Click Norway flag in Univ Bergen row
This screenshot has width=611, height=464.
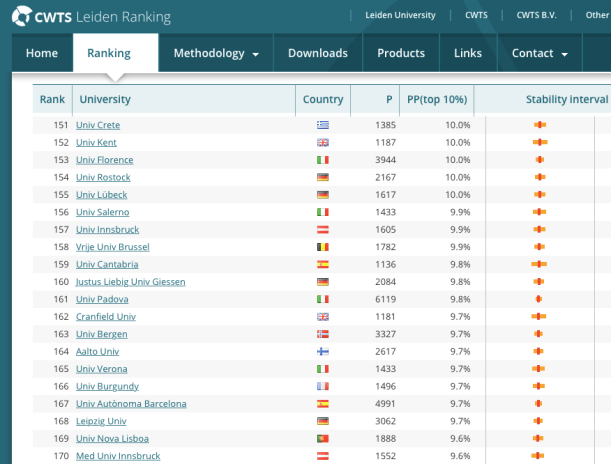click(x=322, y=334)
